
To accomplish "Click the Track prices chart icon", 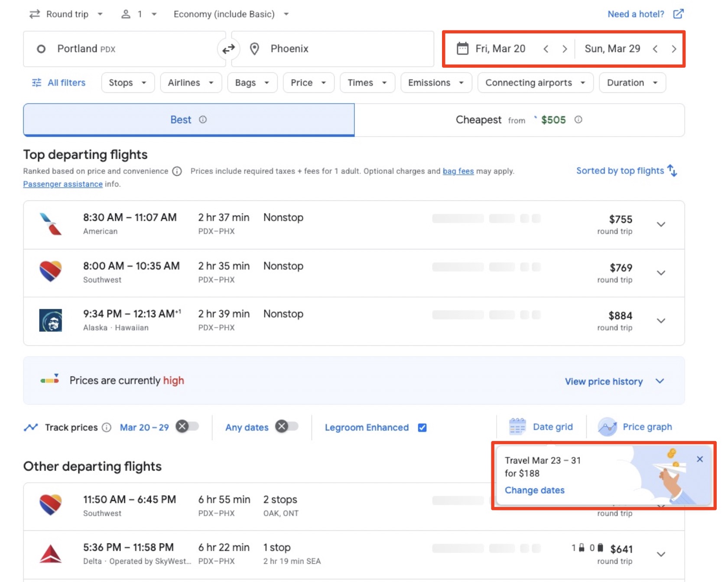I will pyautogui.click(x=31, y=427).
